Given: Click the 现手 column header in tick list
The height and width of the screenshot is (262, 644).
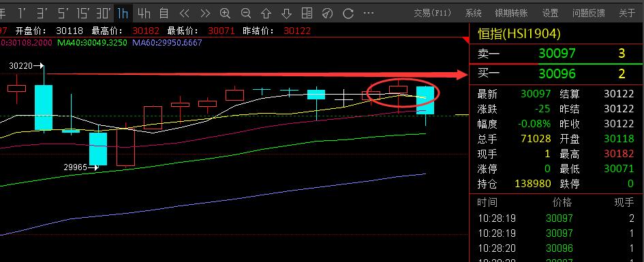Looking at the screenshot, I should (624, 203).
